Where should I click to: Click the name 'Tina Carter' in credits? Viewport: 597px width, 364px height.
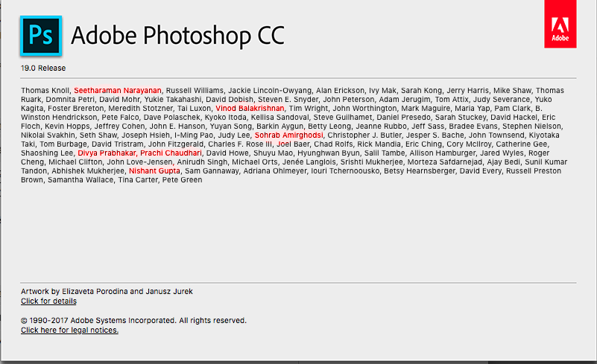(x=138, y=180)
